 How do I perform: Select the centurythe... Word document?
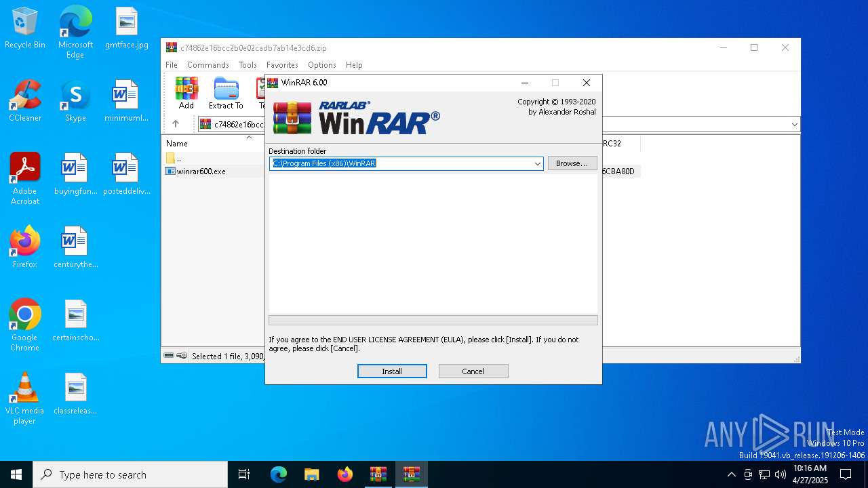pyautogui.click(x=75, y=247)
